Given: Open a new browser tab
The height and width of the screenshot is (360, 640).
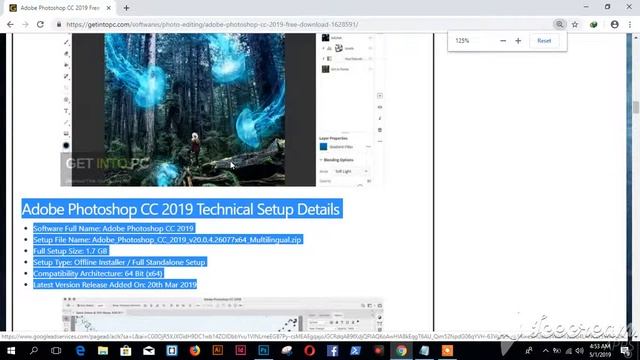Looking at the screenshot, I should 127,8.
